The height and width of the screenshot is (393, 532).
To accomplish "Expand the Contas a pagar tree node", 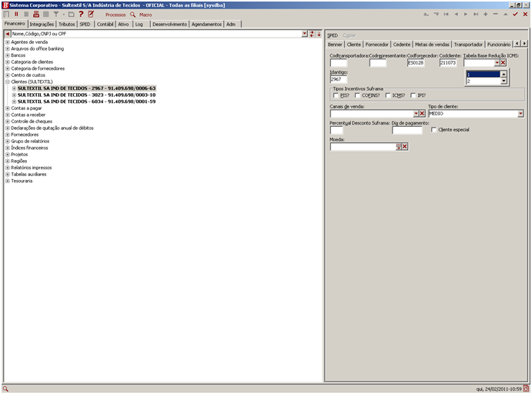I will tap(8, 108).
